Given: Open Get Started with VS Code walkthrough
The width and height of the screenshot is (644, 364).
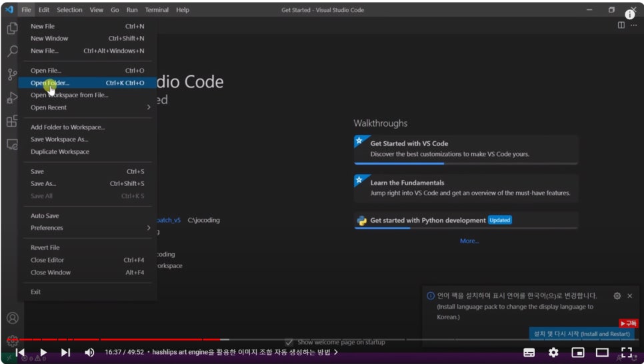Looking at the screenshot, I should pos(466,149).
